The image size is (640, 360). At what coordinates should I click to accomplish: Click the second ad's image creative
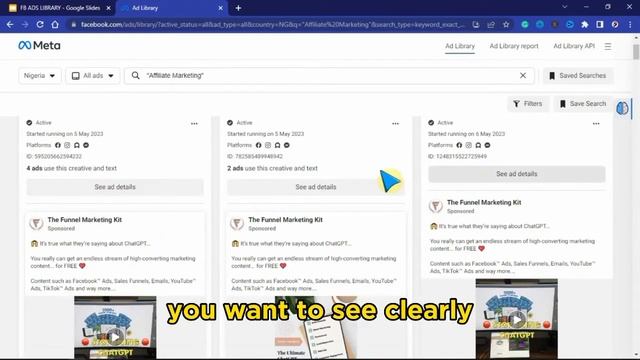pos(316,328)
